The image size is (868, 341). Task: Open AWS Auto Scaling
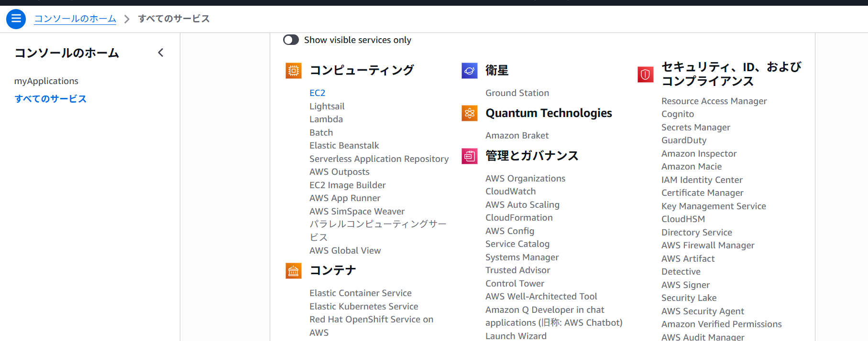click(x=523, y=205)
